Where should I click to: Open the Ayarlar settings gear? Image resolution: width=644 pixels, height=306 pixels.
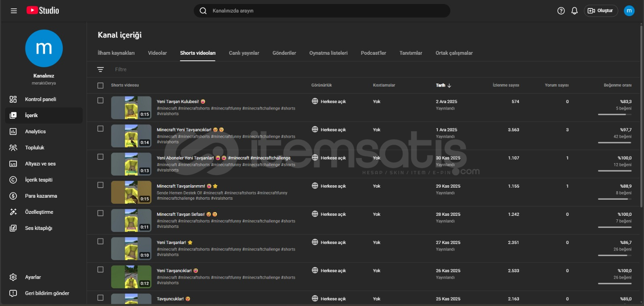(13, 277)
